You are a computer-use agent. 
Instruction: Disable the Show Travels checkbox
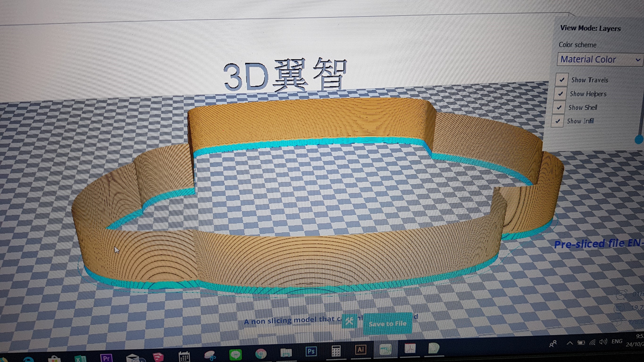pos(562,80)
